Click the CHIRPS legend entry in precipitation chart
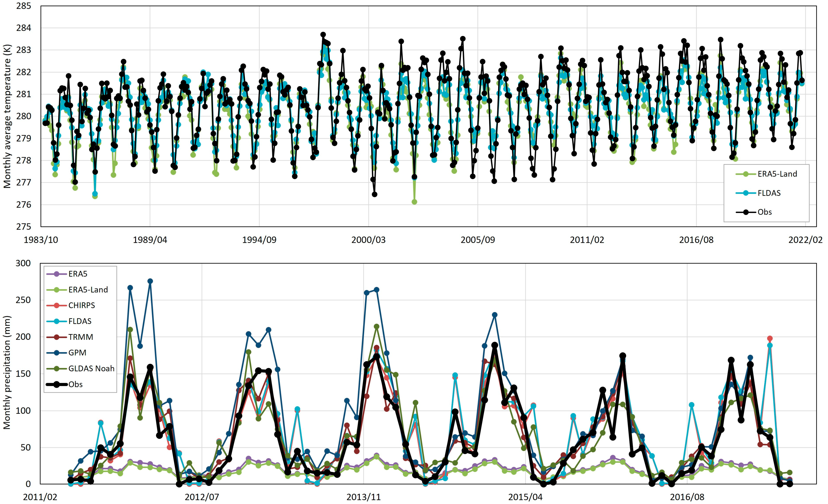 tap(81, 305)
